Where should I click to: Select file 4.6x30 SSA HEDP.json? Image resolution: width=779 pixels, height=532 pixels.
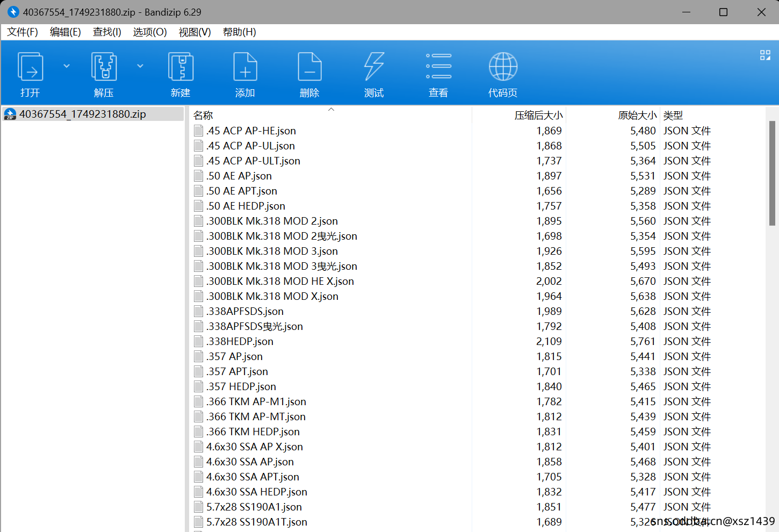(x=257, y=492)
